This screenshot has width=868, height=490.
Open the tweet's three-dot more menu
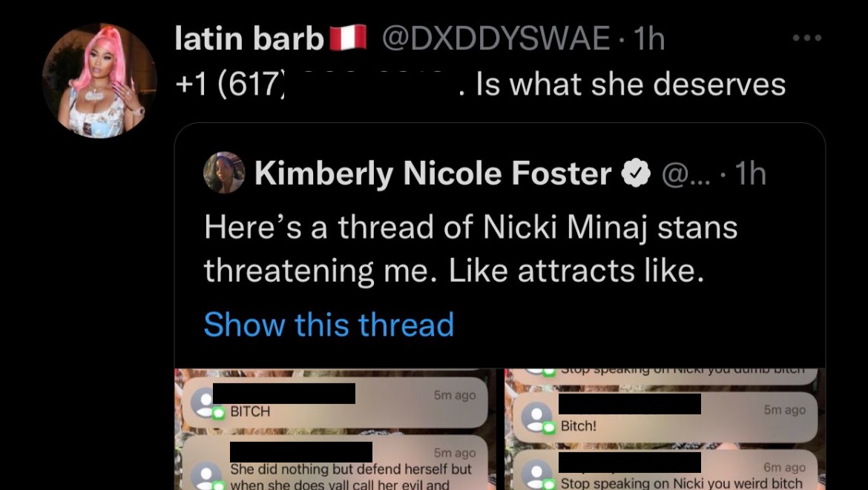806,38
